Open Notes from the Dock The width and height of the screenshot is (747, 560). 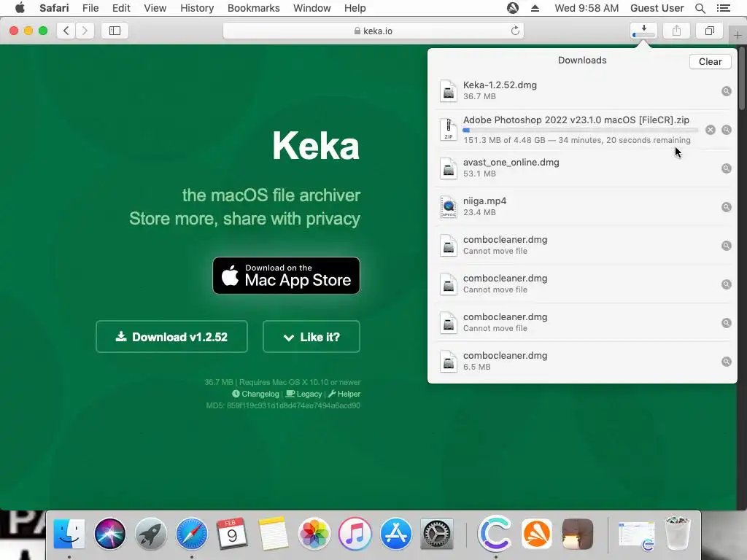[x=273, y=534]
